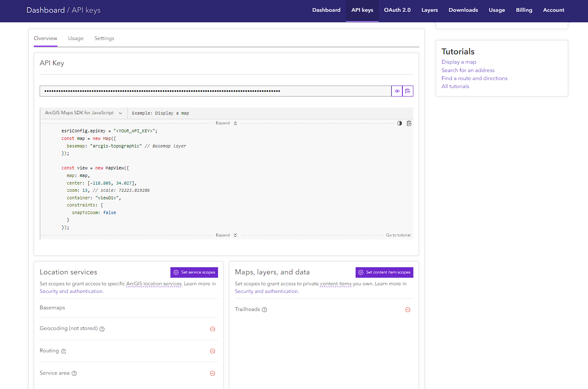Remove the Geocoding (not stored) scope
This screenshot has height=389, width=588.
[x=213, y=329]
